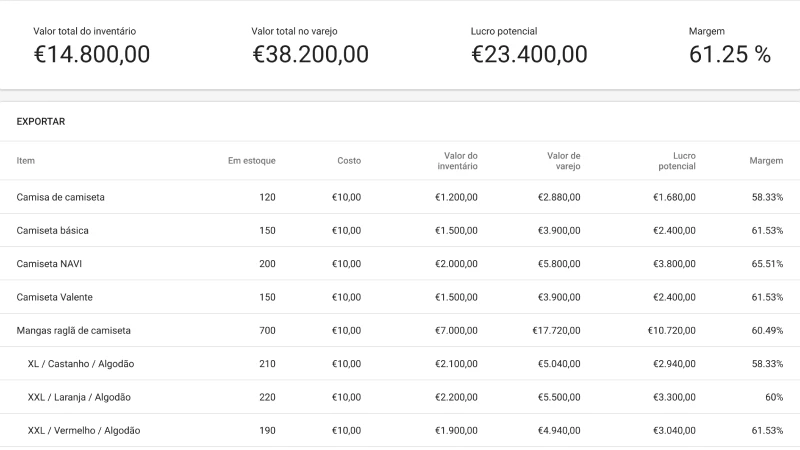Viewport: 800px width, 450px height.
Task: Sort the table by Item column header
Action: pyautogui.click(x=26, y=161)
